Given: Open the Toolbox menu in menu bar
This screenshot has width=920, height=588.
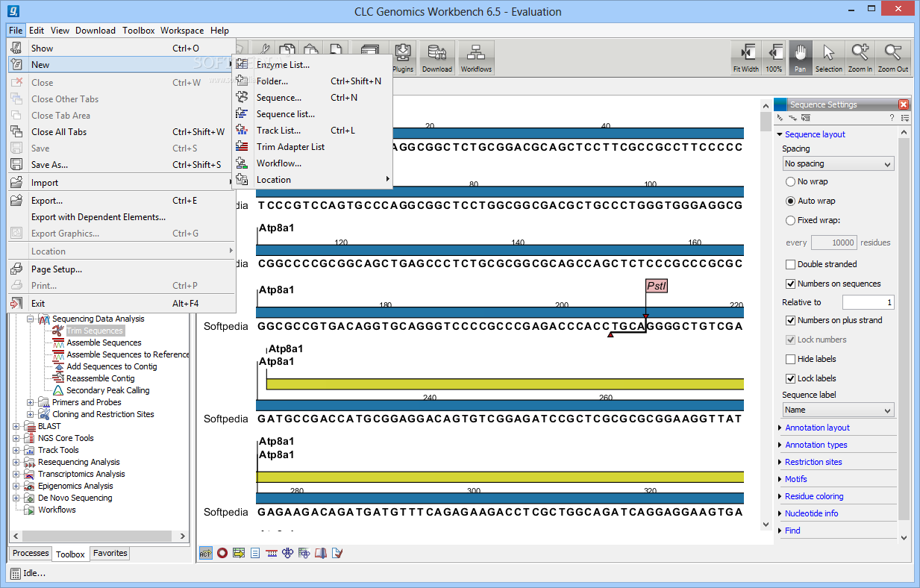Looking at the screenshot, I should pos(139,31).
